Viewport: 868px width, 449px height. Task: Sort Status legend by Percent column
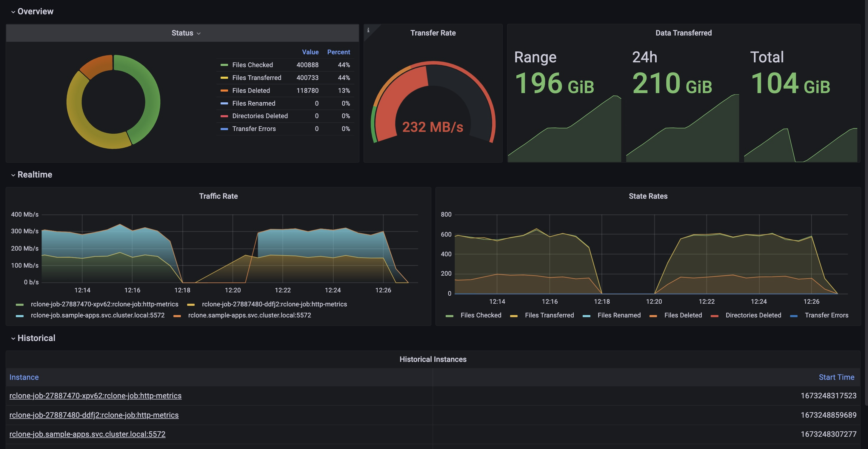[x=338, y=52]
